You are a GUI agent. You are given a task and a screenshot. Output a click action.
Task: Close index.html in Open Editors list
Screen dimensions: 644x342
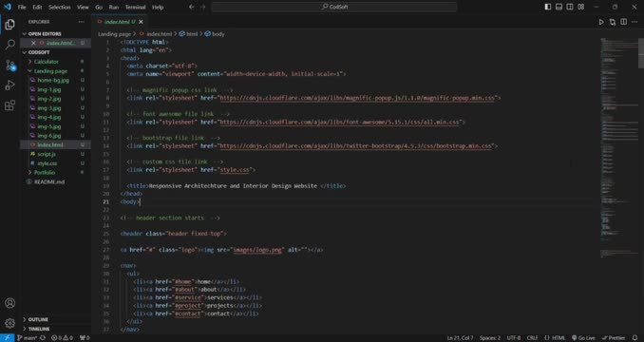coord(33,43)
